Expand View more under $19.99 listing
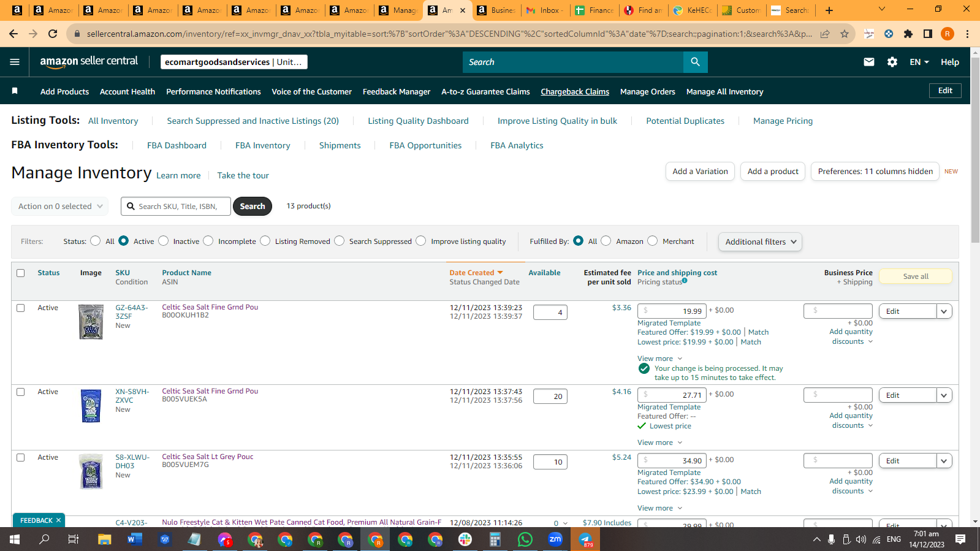Viewport: 980px width, 551px height. click(659, 359)
